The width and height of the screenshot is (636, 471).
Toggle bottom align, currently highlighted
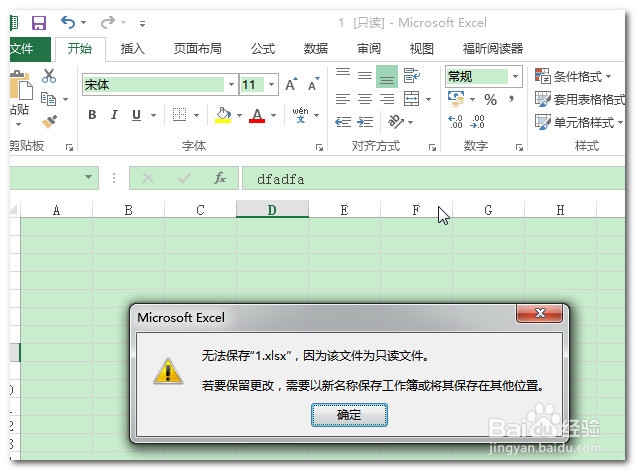(387, 77)
